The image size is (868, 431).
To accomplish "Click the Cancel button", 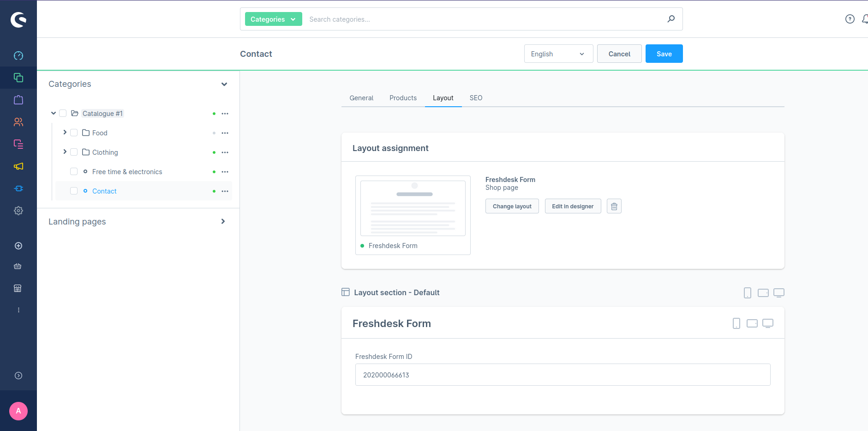I will click(619, 54).
